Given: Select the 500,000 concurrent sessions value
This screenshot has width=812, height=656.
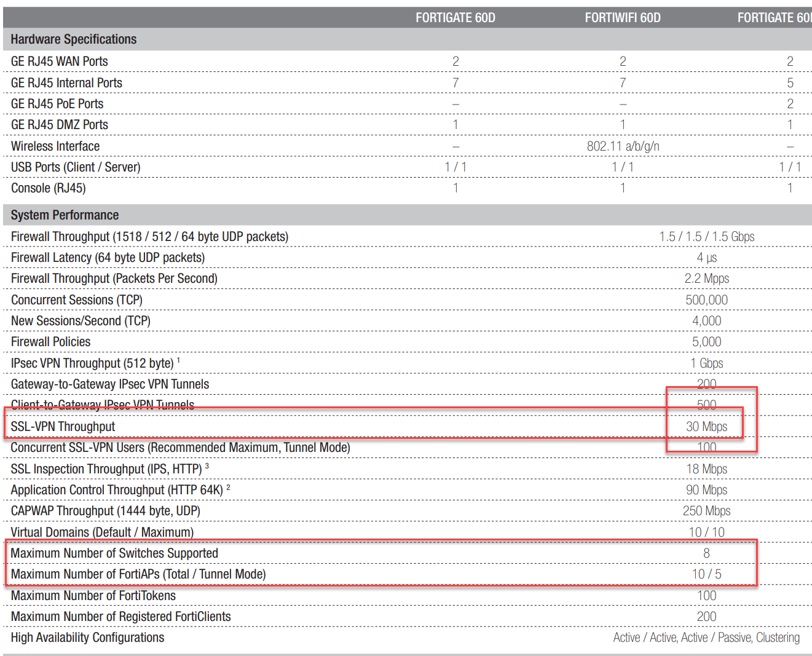Looking at the screenshot, I should click(707, 300).
